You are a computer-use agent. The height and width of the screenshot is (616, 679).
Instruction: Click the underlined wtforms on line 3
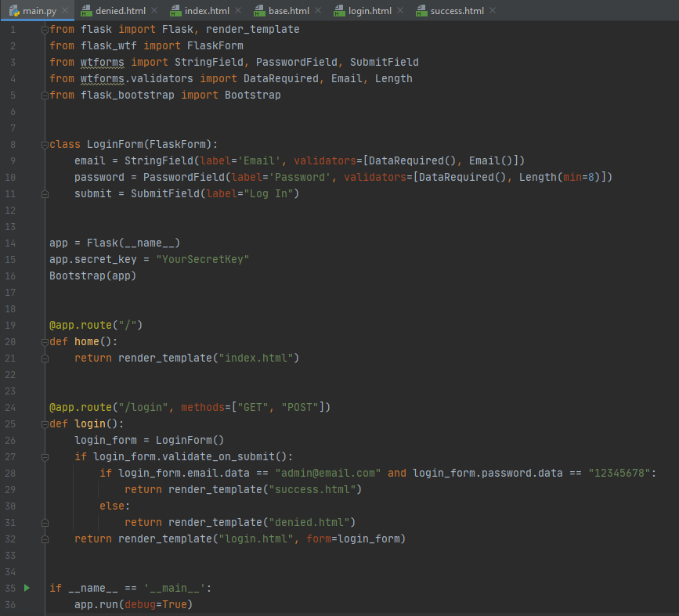point(102,63)
